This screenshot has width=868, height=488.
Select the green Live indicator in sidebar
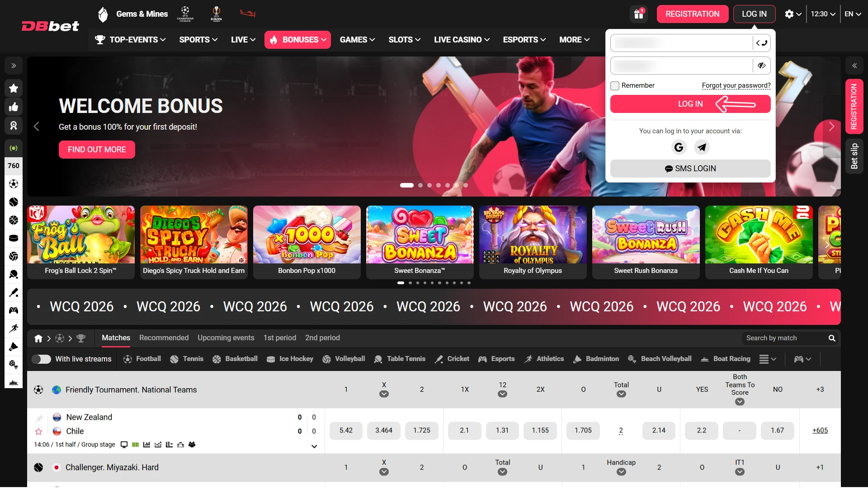point(14,148)
